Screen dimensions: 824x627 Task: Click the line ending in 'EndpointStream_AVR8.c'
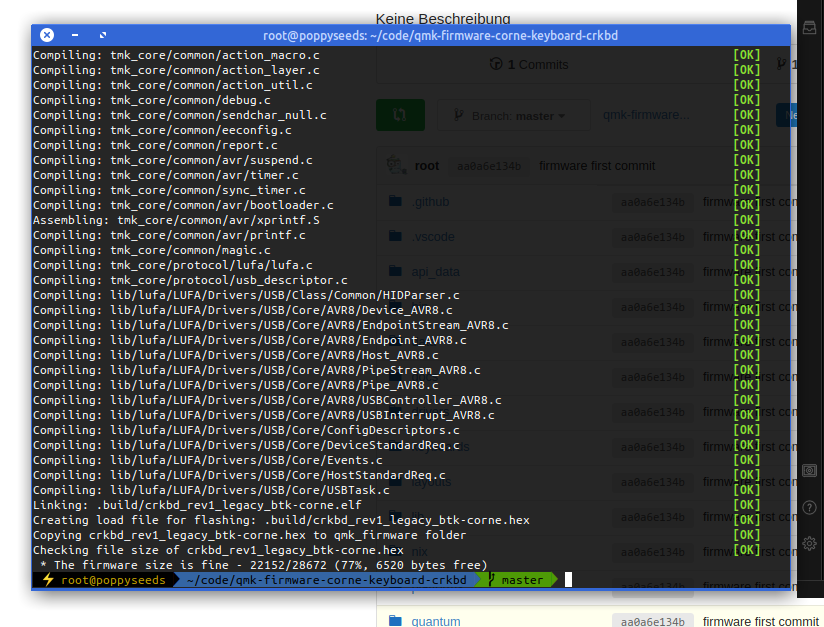(x=271, y=325)
